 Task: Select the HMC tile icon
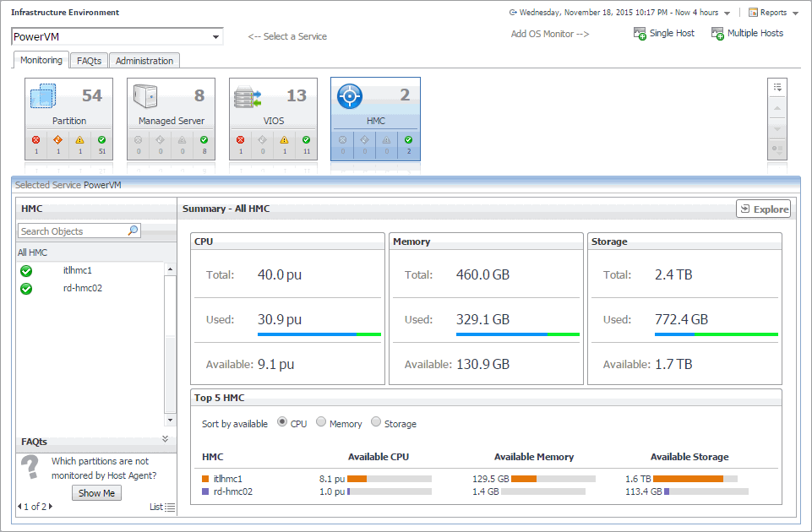(x=350, y=96)
